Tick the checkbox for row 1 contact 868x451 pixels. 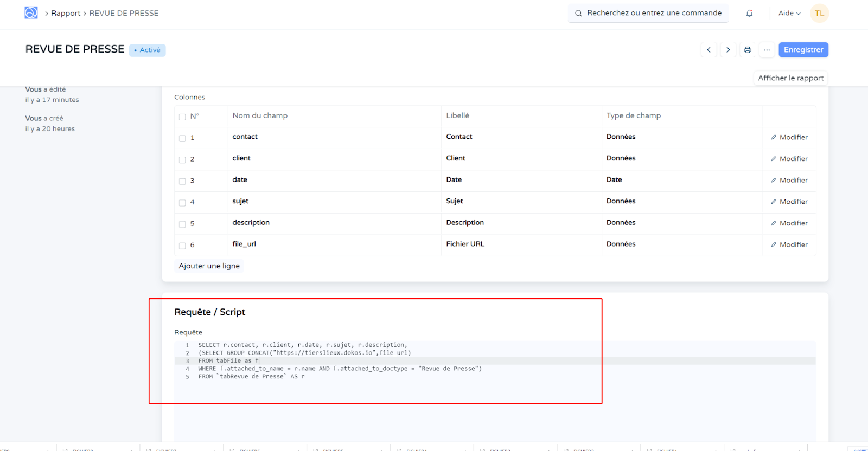point(182,138)
